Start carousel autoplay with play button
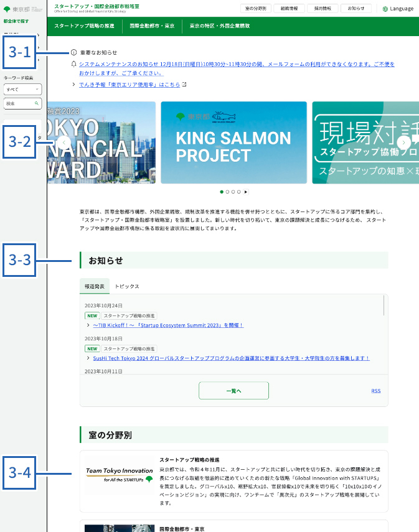The image size is (419, 532). (246, 192)
